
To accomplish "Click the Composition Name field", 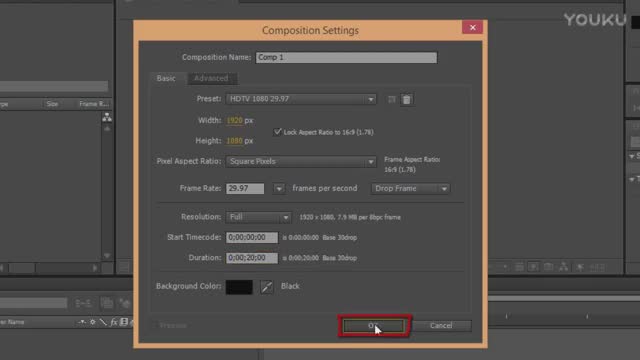I will pos(346,58).
